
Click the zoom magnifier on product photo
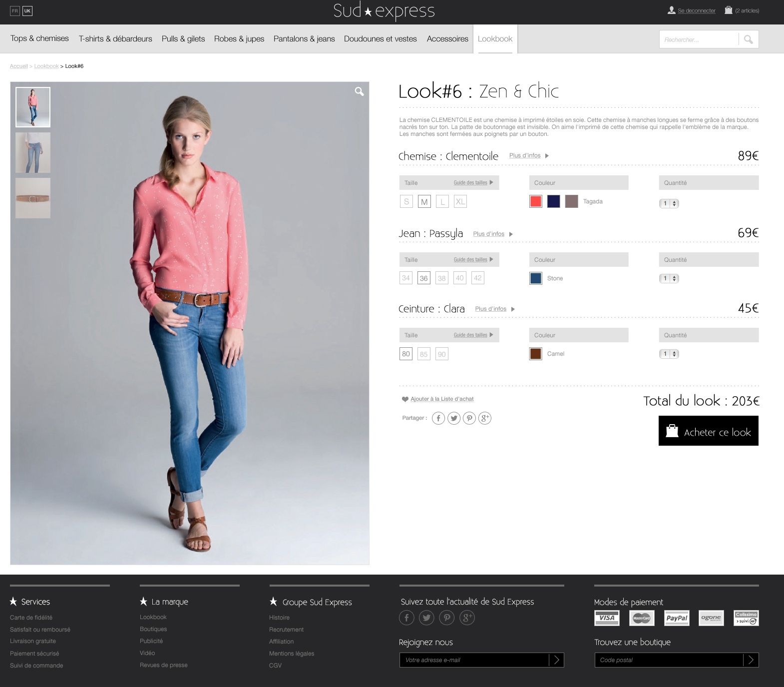point(359,91)
